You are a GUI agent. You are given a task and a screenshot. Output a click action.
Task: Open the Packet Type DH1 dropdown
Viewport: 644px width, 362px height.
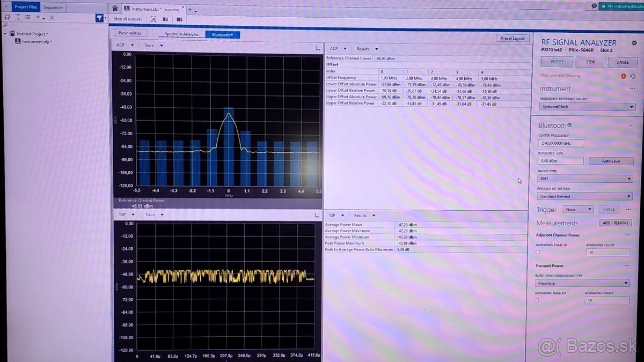point(585,178)
